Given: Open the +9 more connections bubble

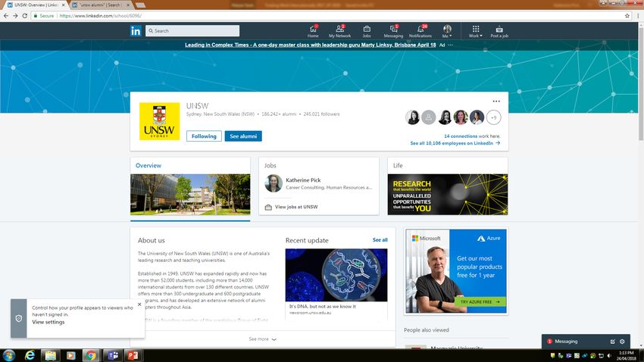Looking at the screenshot, I should [x=494, y=117].
